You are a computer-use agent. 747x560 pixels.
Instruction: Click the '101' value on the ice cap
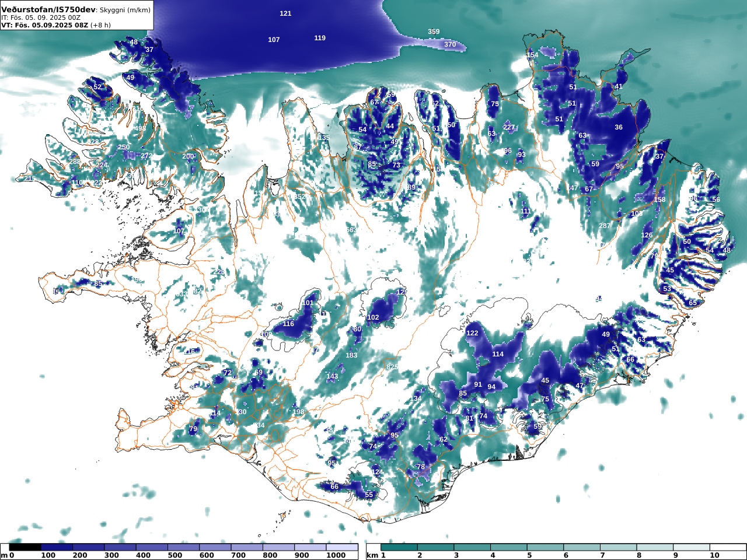[x=308, y=303]
